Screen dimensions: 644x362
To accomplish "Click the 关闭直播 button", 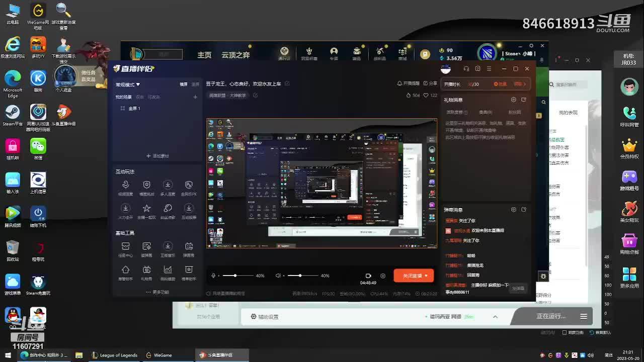I will tap(414, 276).
